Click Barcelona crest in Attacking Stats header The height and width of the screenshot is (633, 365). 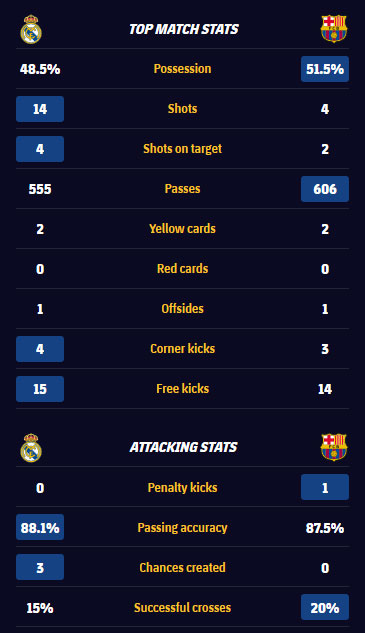[334, 447]
